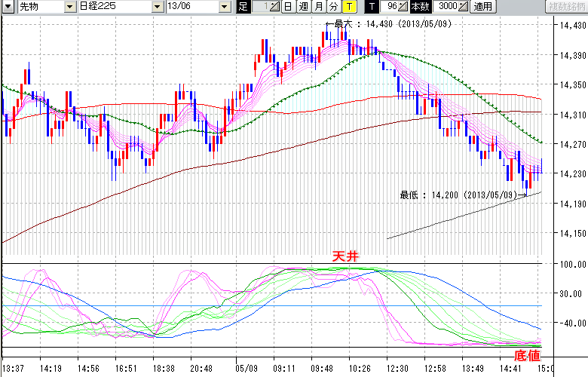Click inside the 3000 bar count field
Image resolution: width=588 pixels, height=377 pixels.
click(445, 7)
